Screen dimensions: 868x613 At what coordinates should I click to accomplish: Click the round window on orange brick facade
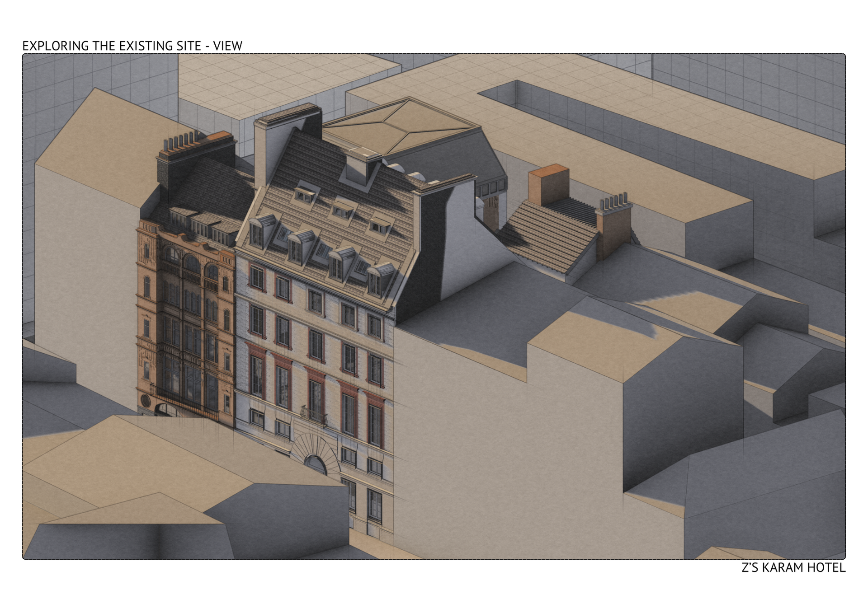pyautogui.click(x=146, y=400)
